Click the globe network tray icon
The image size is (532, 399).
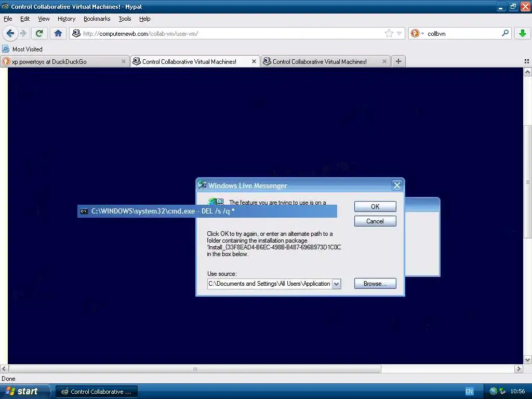tap(494, 391)
